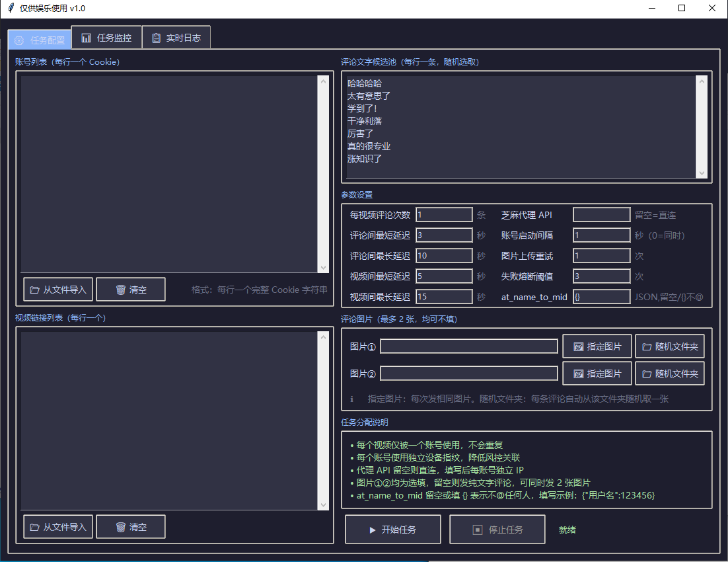
Task: Click the 图片① path input field
Action: [x=469, y=346]
